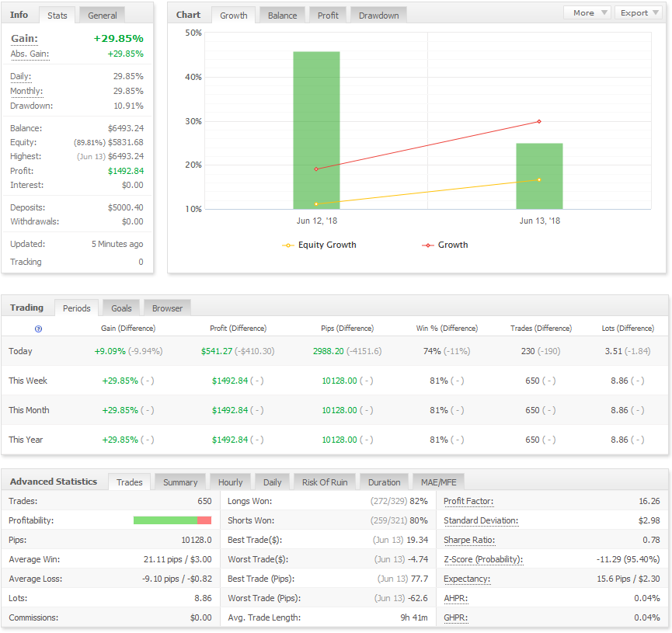Open the Periods tab in Trading
The width and height of the screenshot is (672, 633).
point(76,308)
